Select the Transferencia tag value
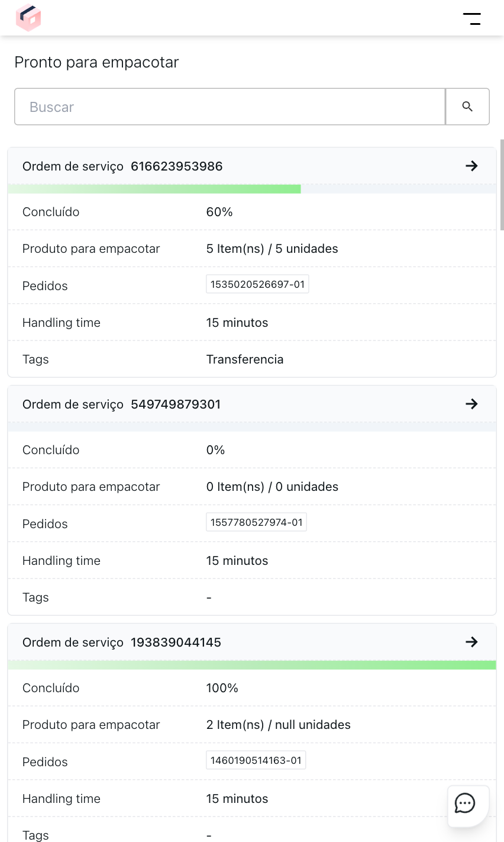This screenshot has height=842, width=504. pyautogui.click(x=245, y=359)
